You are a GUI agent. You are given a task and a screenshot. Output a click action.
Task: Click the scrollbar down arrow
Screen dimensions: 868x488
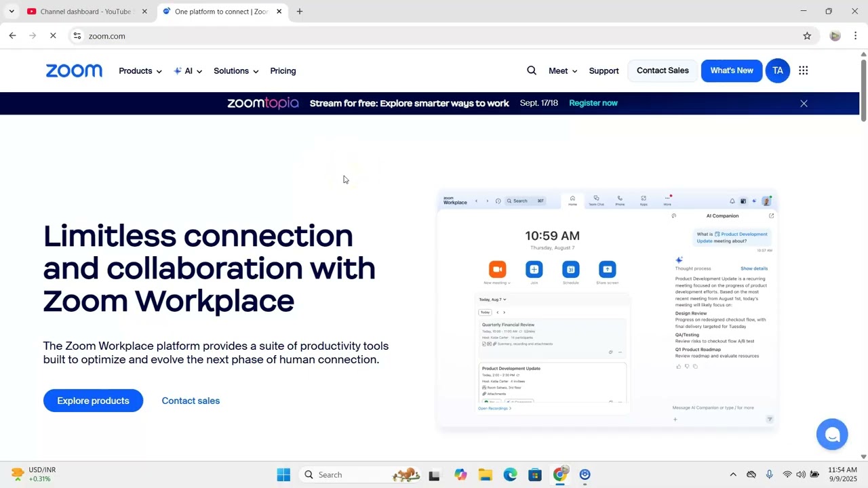click(x=863, y=457)
